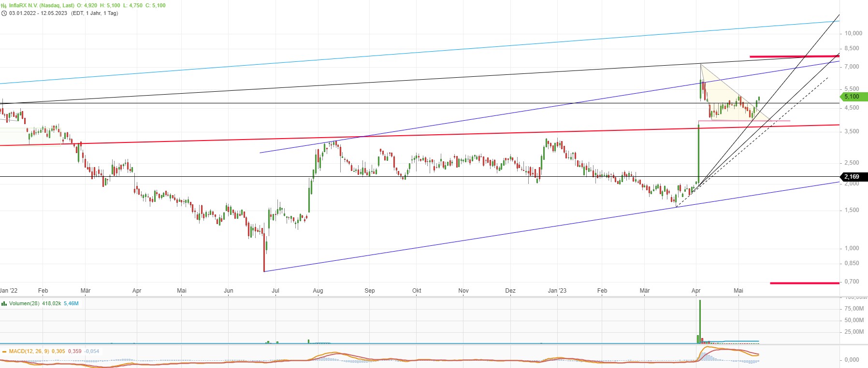Click the Volumen bar-chart indicator icon

(x=4, y=304)
